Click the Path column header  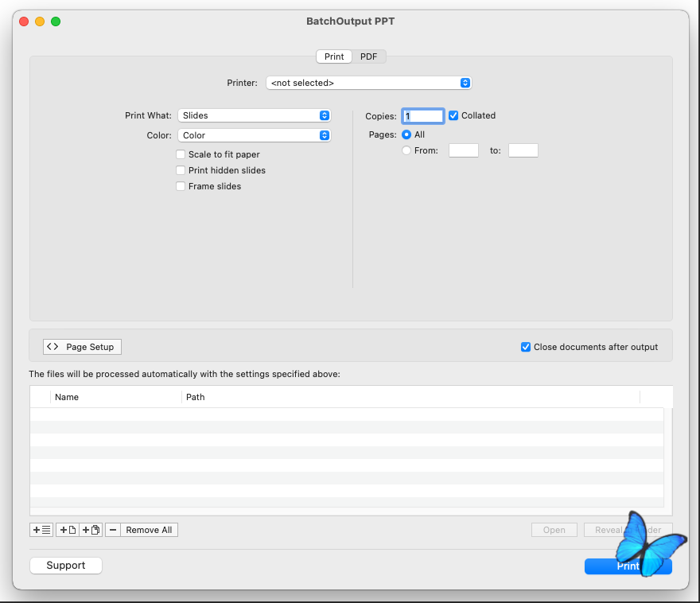(410, 397)
